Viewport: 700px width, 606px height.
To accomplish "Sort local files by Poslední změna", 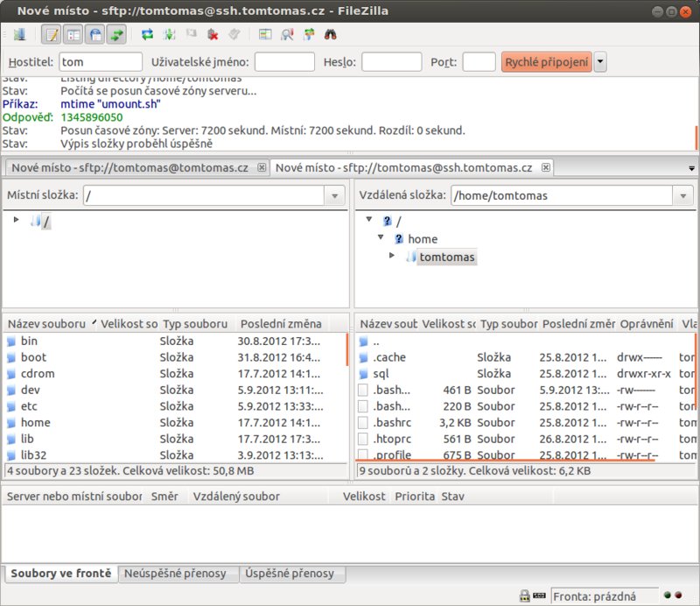I will 281,323.
